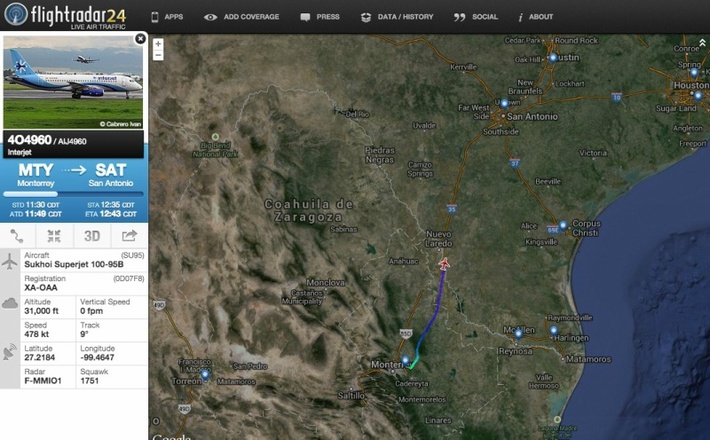The width and height of the screenshot is (710, 440).
Task: Click the airplane icon in the details sidebar
Action: coord(10,261)
